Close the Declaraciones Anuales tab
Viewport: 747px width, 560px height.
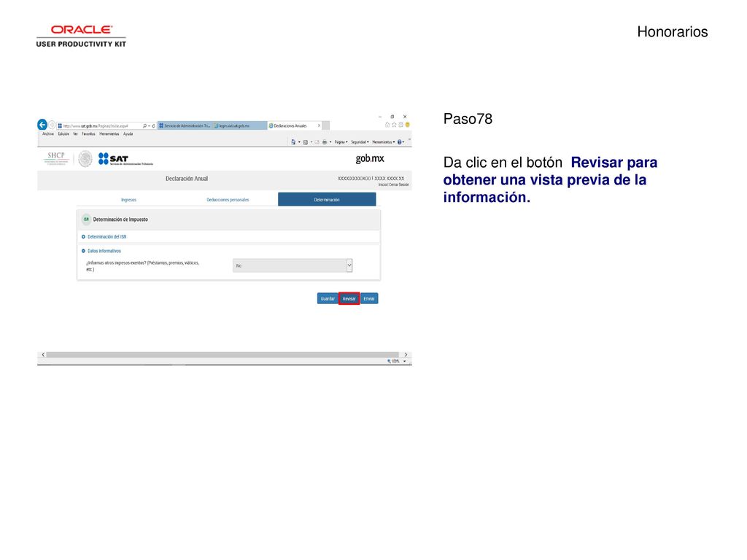point(320,125)
